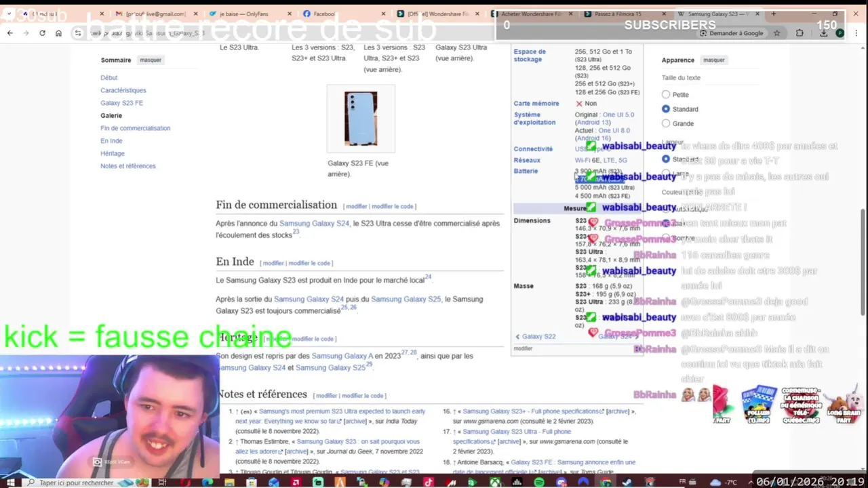Click modifier le code for En Inde

309,263
